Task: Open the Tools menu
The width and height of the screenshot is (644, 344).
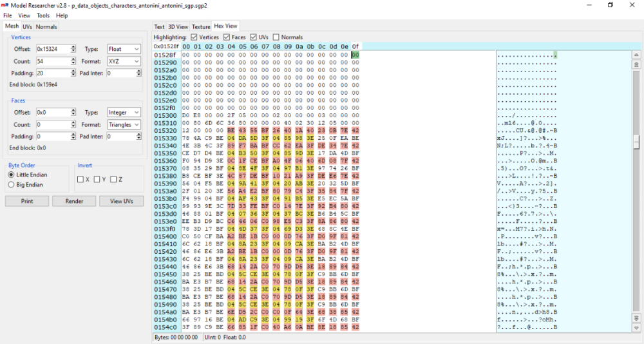Action: point(43,15)
